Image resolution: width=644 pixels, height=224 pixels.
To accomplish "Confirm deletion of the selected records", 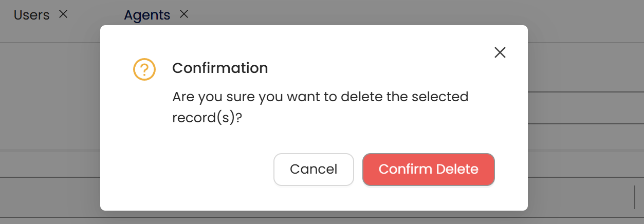I will (428, 169).
